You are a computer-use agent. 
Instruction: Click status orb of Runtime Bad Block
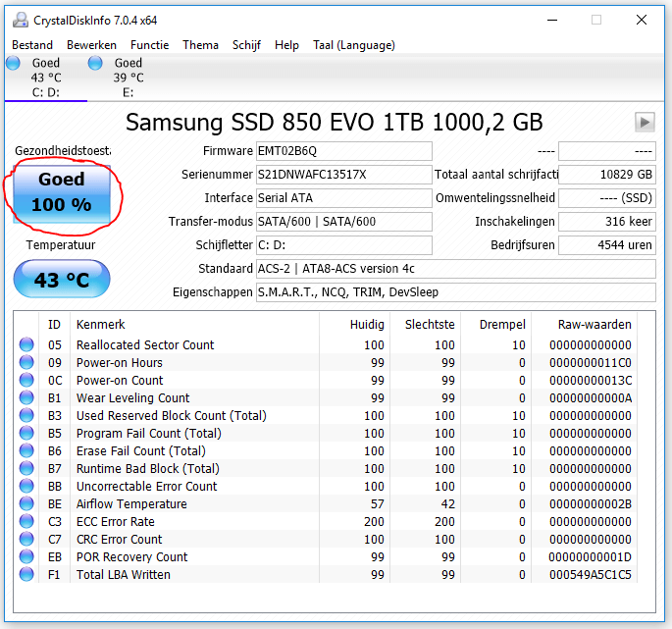click(x=26, y=468)
